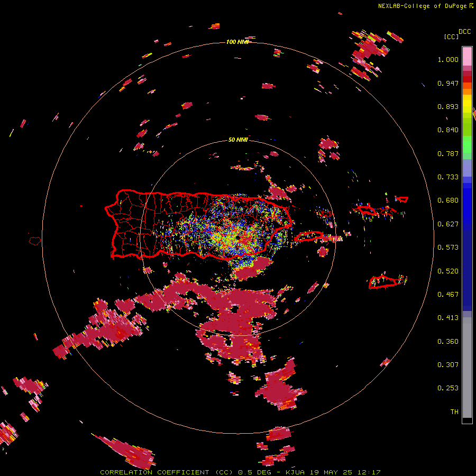Click the St. Croix island outline
This screenshot has width=476, height=476.
pyautogui.click(x=383, y=282)
